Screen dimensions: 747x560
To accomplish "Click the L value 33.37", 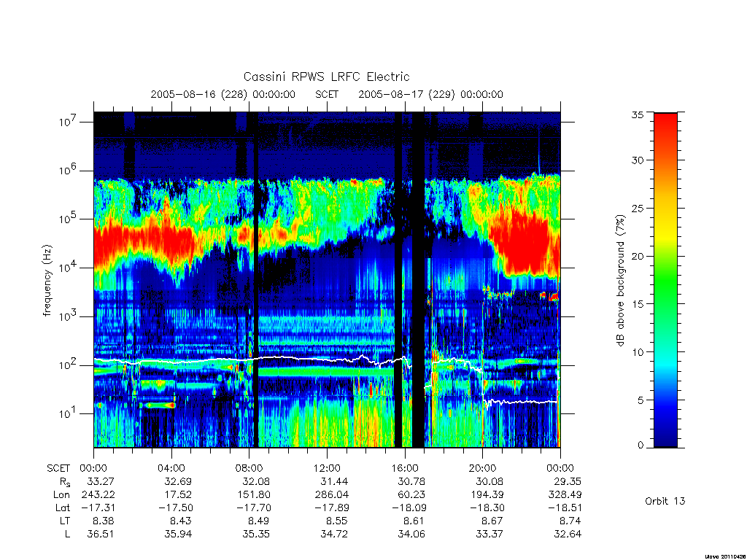I will (489, 534).
